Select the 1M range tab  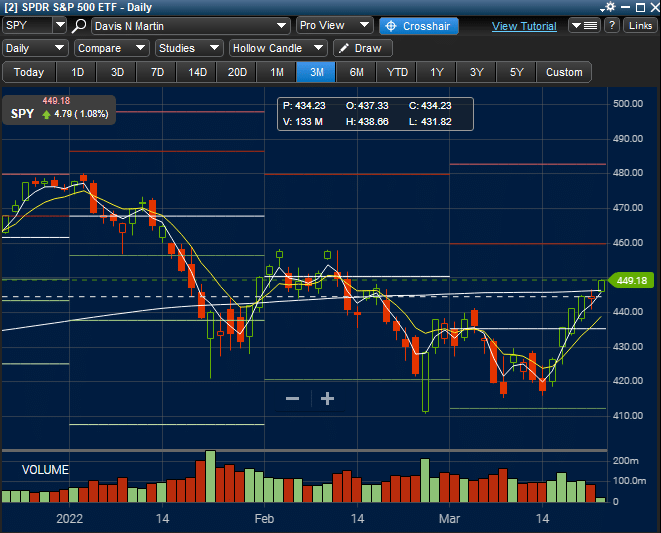[x=277, y=72]
